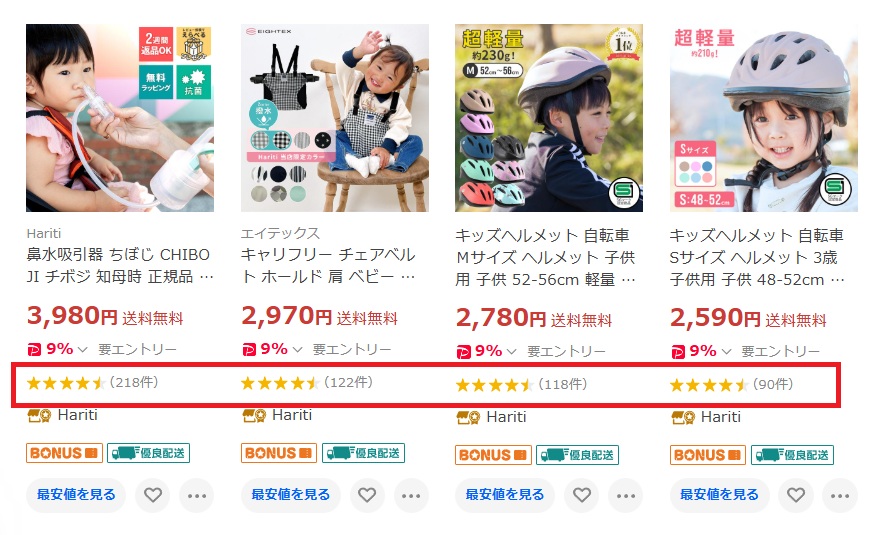Open the キャリフリー チェアベルト product title
Image resolution: width=882 pixels, height=535 pixels.
pos(328,266)
